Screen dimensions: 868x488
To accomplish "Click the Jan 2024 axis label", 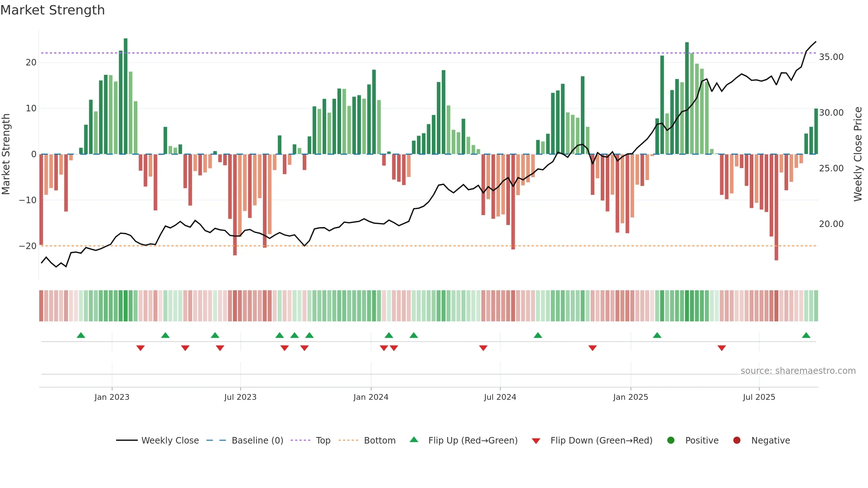I will (x=371, y=397).
